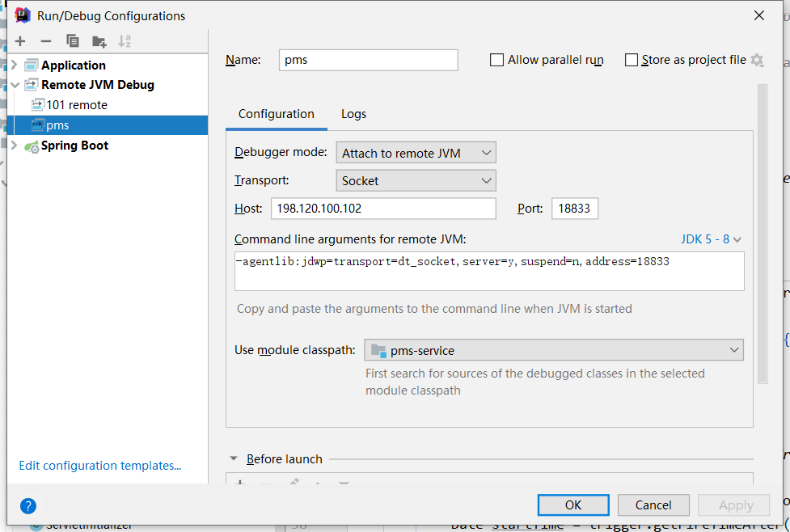
Task: Click the Help question mark icon
Action: pyautogui.click(x=28, y=506)
